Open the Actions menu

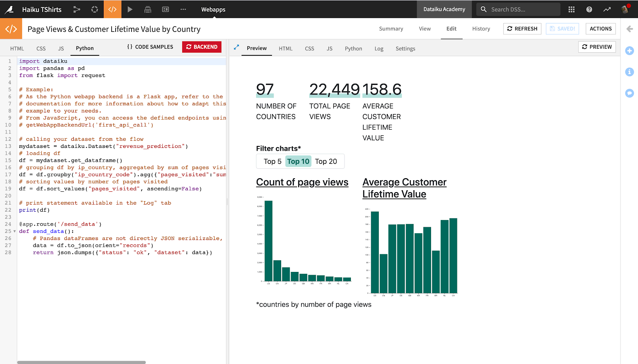click(601, 29)
